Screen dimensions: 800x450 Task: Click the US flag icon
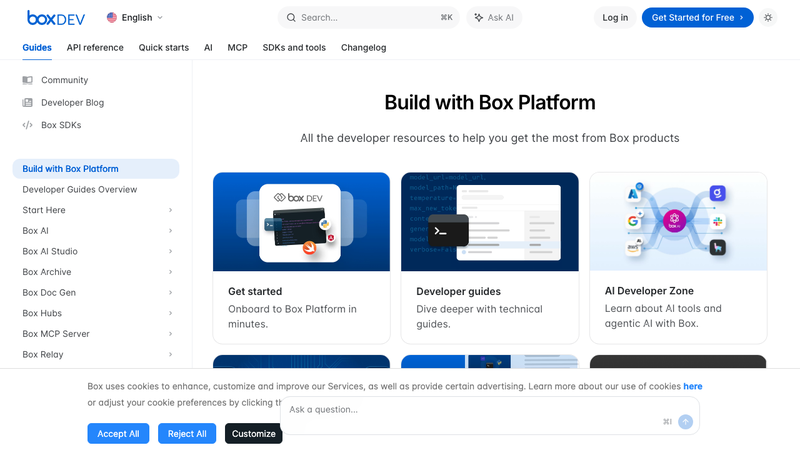[112, 17]
